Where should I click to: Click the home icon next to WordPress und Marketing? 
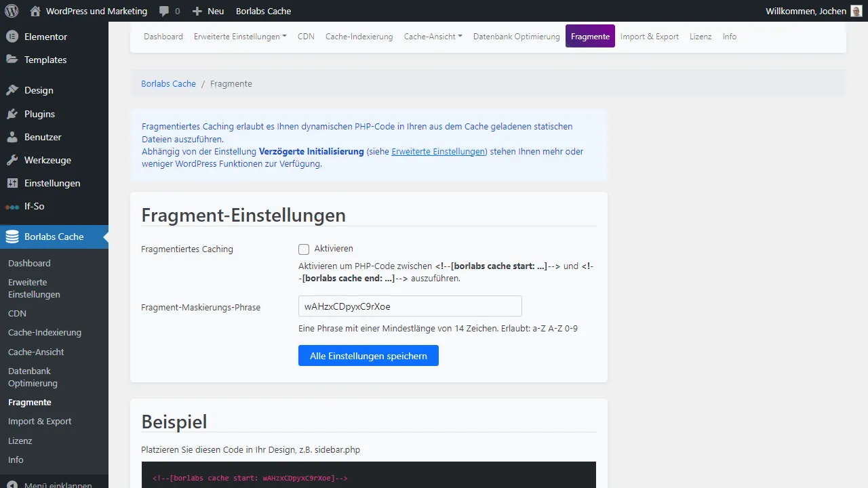point(35,11)
